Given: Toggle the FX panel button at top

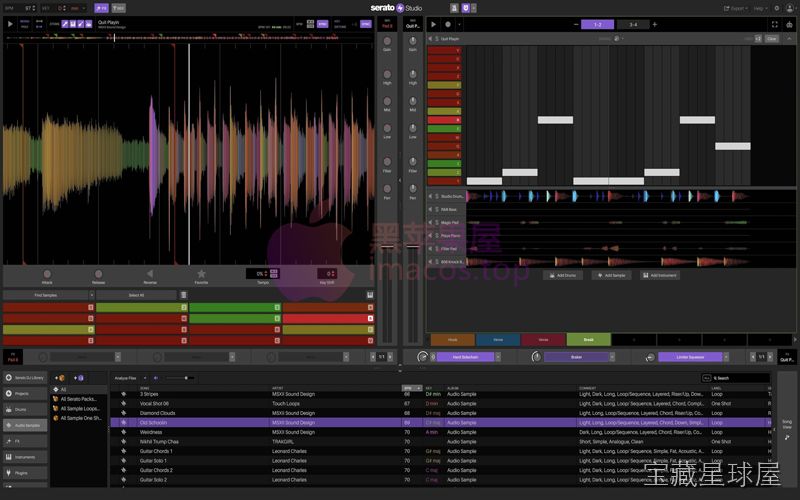Looking at the screenshot, I should [102, 8].
